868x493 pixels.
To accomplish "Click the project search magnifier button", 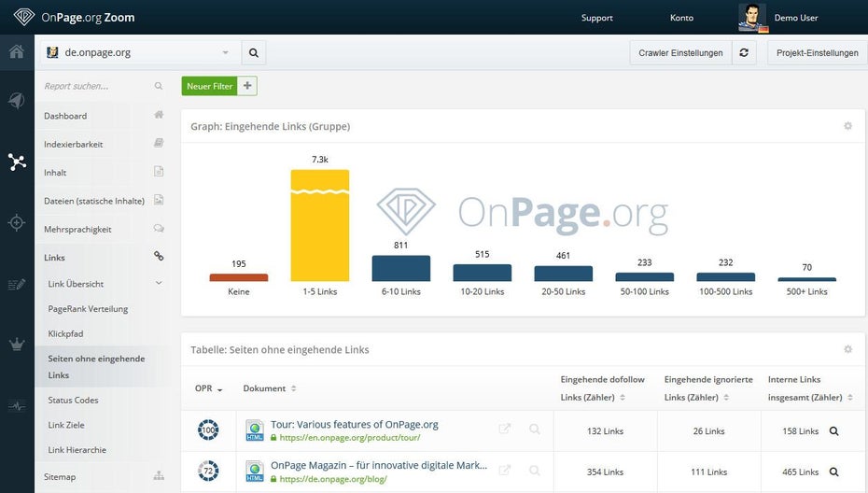I will pyautogui.click(x=254, y=52).
